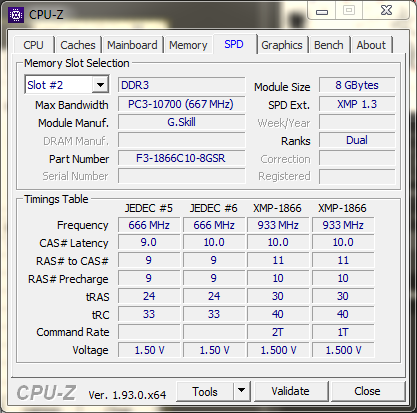Click JEDEC #6 frequency 666 MHz
This screenshot has width=417, height=413.
[214, 225]
